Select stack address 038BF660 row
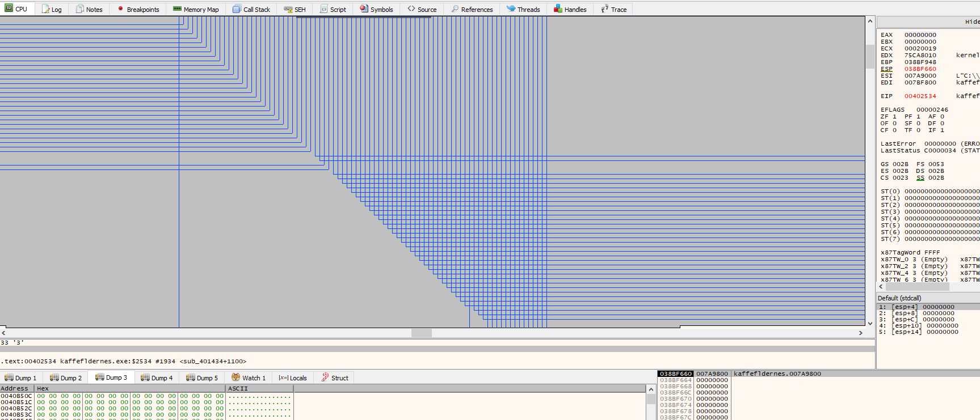The image size is (980, 420). [818, 374]
